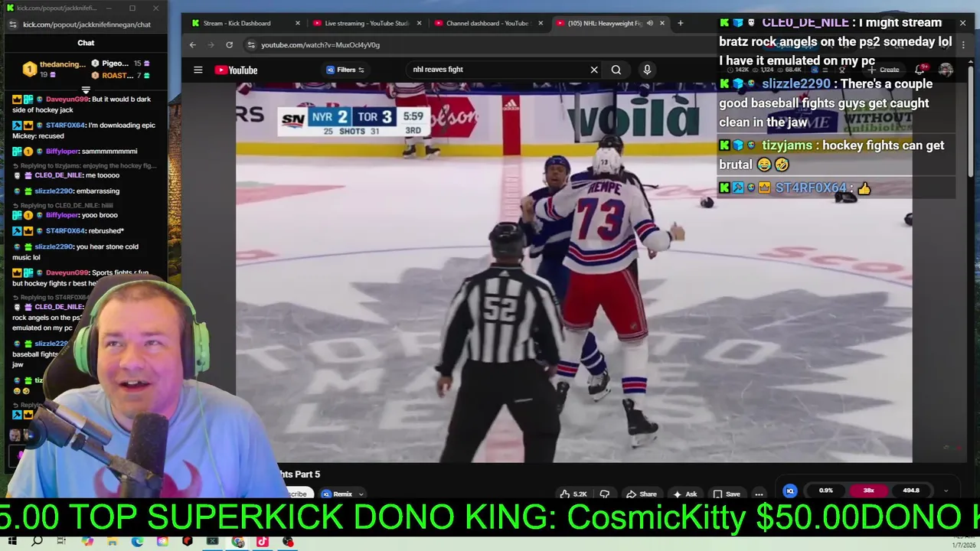Close the Live streaming YouTube Studio tab

click(x=419, y=23)
